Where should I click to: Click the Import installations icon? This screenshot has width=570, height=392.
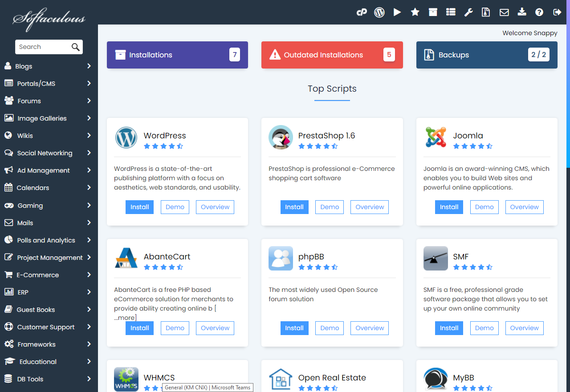521,12
